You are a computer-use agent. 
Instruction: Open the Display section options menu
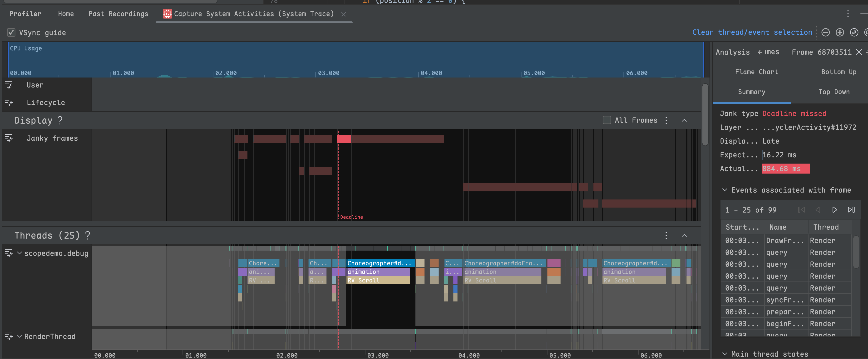coord(666,120)
